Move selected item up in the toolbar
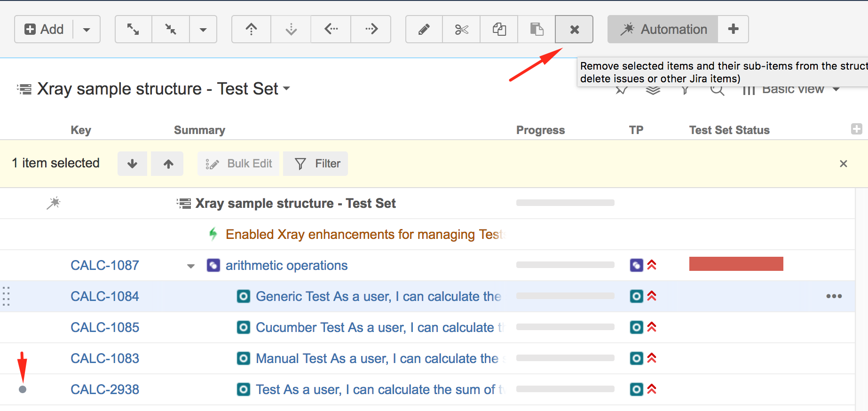Image resolution: width=868 pixels, height=411 pixels. [x=252, y=29]
